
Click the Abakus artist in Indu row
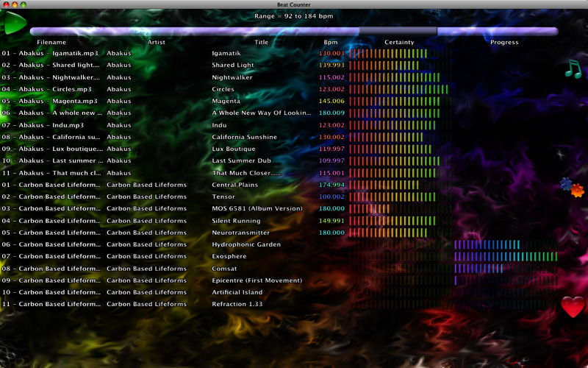coord(119,125)
